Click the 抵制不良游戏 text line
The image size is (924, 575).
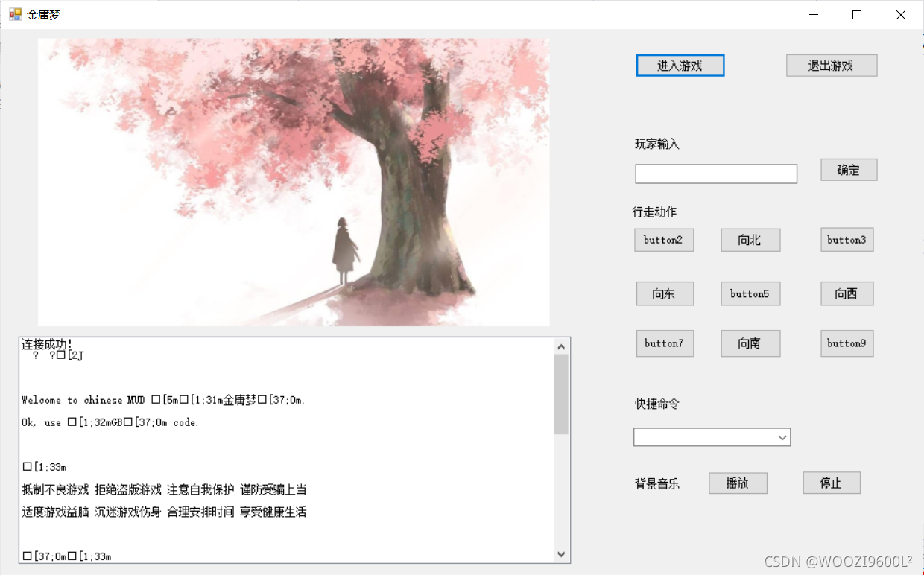tap(164, 489)
